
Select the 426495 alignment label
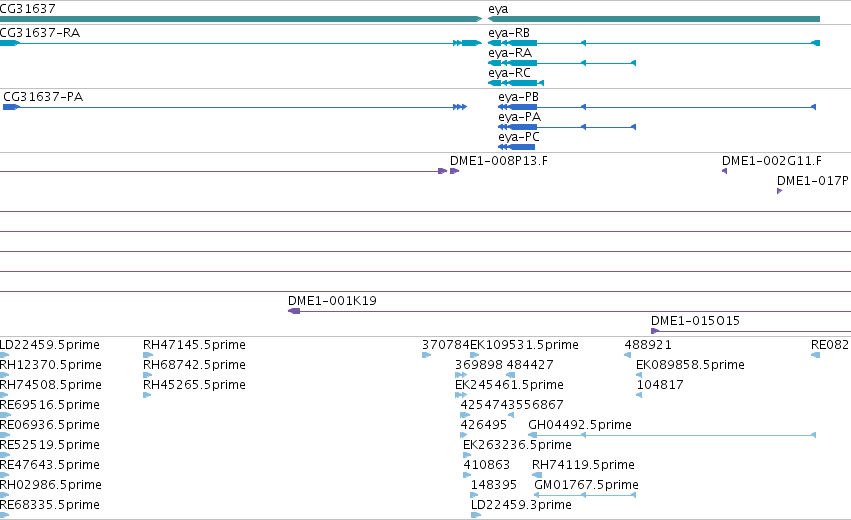pyautogui.click(x=484, y=424)
